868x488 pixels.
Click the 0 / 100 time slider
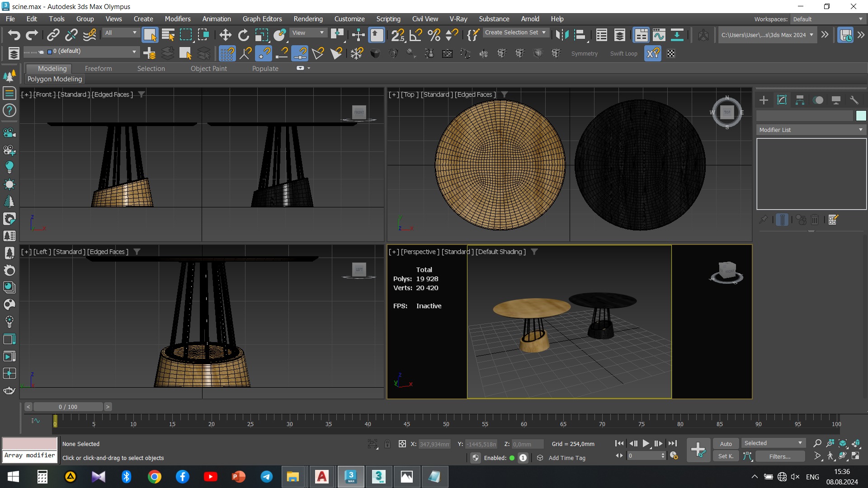(x=68, y=407)
